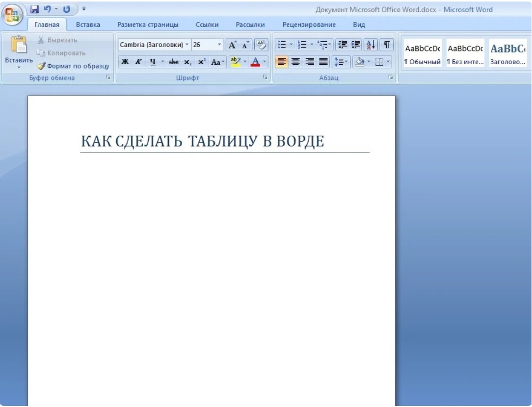The height and width of the screenshot is (407, 532).
Task: Open the underline style dropdown arrow
Action: tap(162, 62)
